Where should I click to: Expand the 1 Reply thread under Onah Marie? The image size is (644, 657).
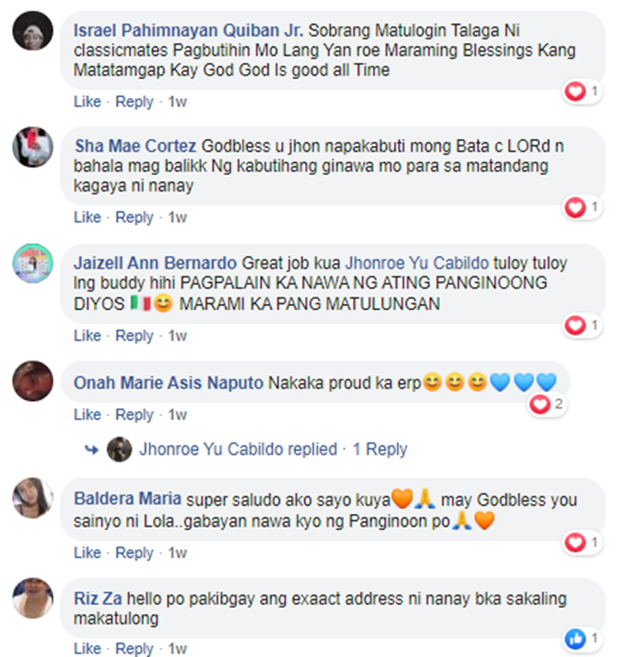(380, 449)
